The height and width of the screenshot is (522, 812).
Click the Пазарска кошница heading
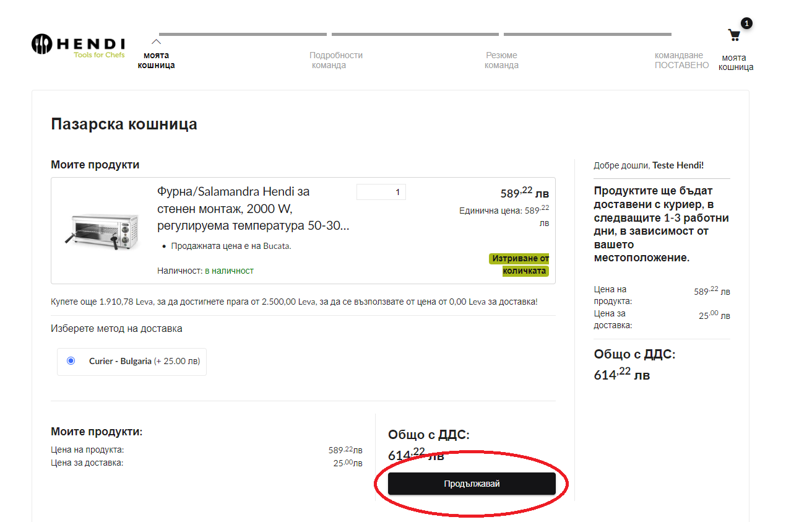pos(124,124)
